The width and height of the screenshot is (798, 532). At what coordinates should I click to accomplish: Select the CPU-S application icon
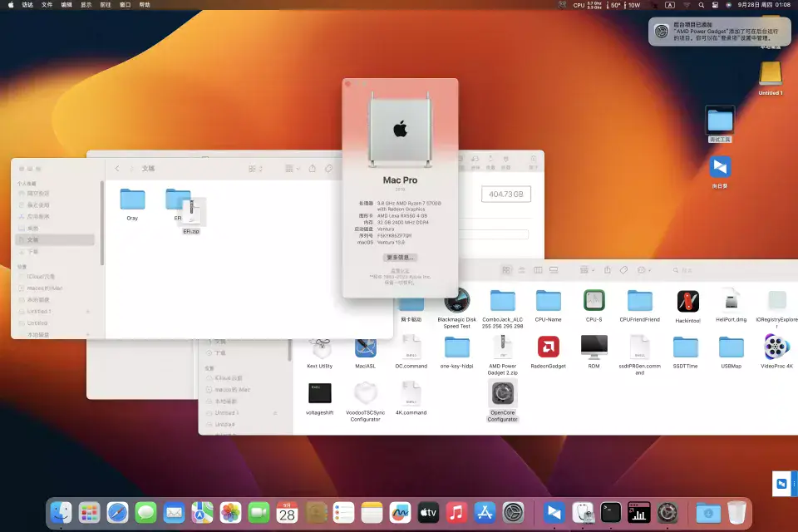(594, 300)
